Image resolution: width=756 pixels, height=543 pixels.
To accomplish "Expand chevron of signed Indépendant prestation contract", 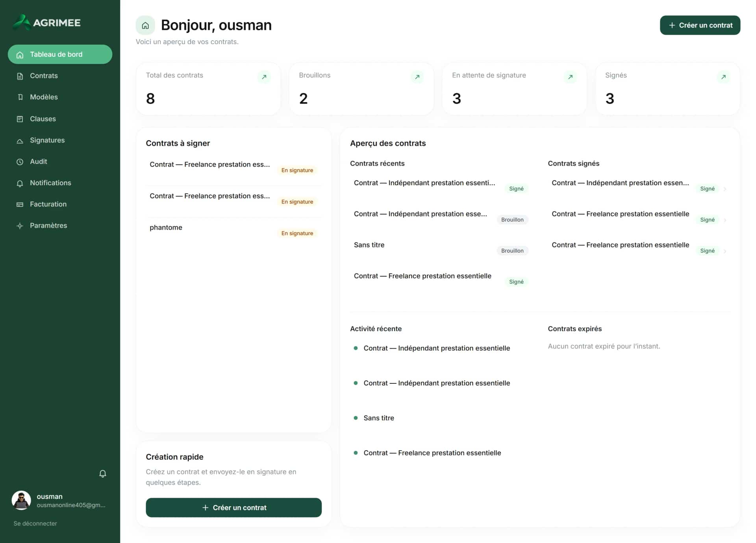I will tap(725, 189).
